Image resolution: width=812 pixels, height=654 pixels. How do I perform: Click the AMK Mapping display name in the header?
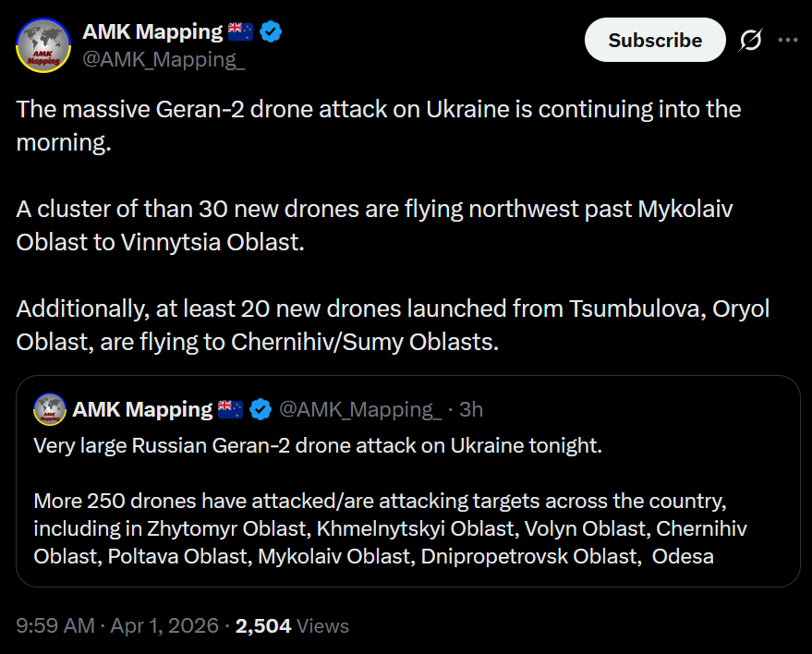click(x=152, y=32)
